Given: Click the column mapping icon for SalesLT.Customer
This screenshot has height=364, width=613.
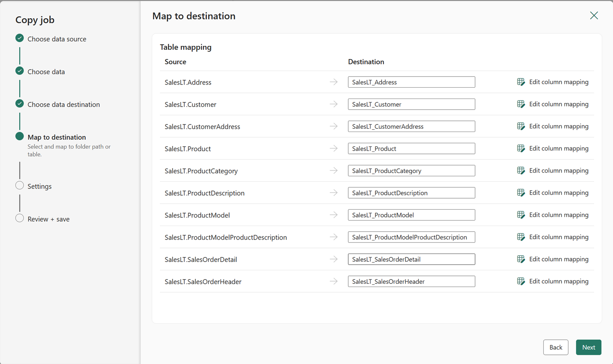Looking at the screenshot, I should point(521,104).
